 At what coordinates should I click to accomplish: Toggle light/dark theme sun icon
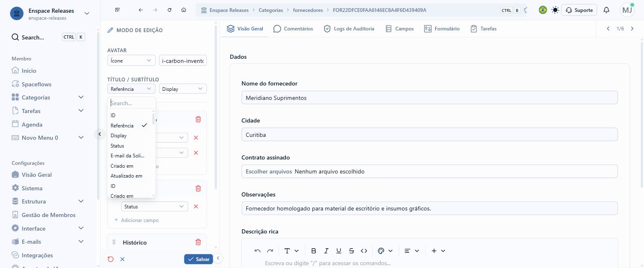pyautogui.click(x=555, y=10)
